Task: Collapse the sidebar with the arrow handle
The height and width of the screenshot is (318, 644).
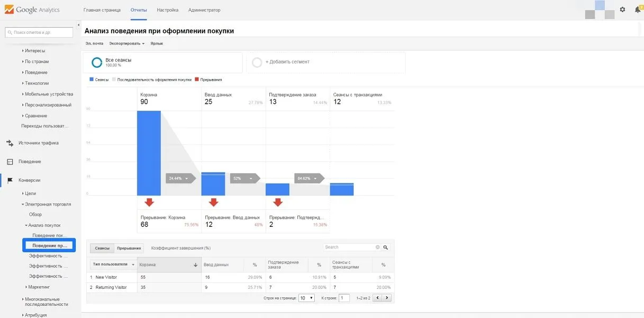Action: click(x=79, y=25)
